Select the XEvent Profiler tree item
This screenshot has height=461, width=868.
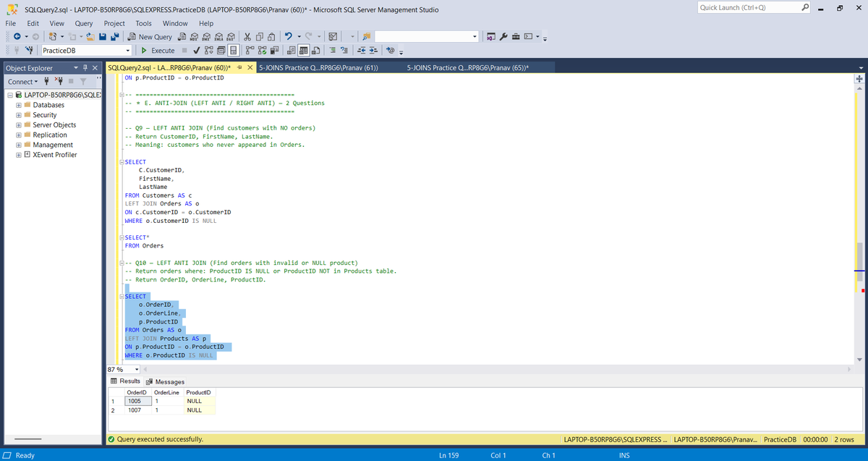click(51, 155)
